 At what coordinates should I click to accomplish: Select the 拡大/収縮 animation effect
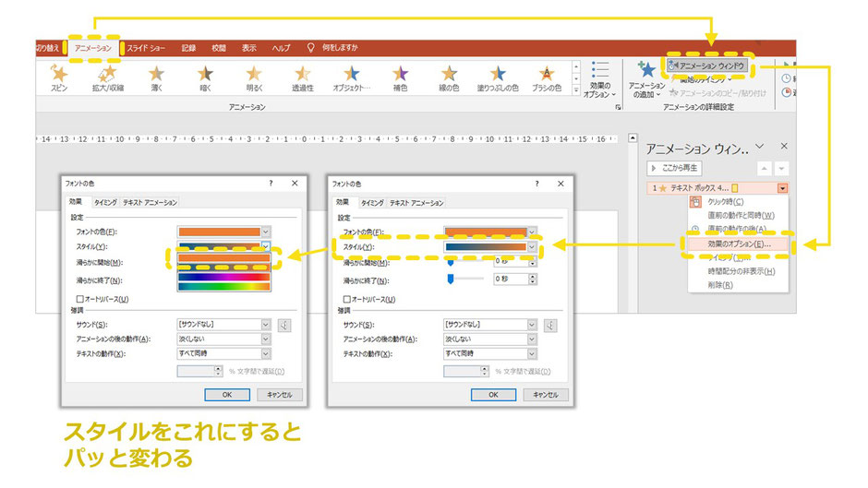[x=108, y=78]
